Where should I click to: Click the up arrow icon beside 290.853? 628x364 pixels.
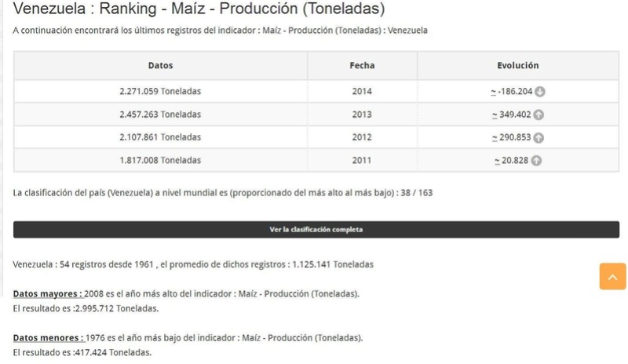coord(539,138)
